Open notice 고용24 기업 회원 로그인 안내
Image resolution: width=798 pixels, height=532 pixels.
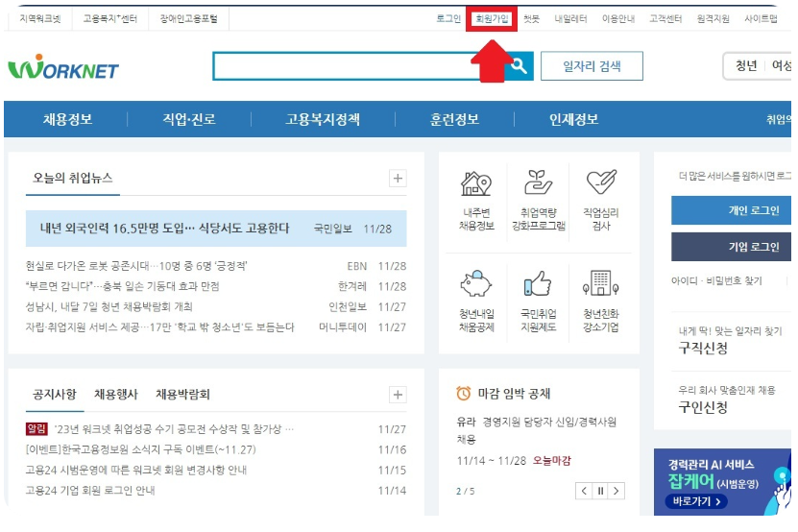click(90, 491)
